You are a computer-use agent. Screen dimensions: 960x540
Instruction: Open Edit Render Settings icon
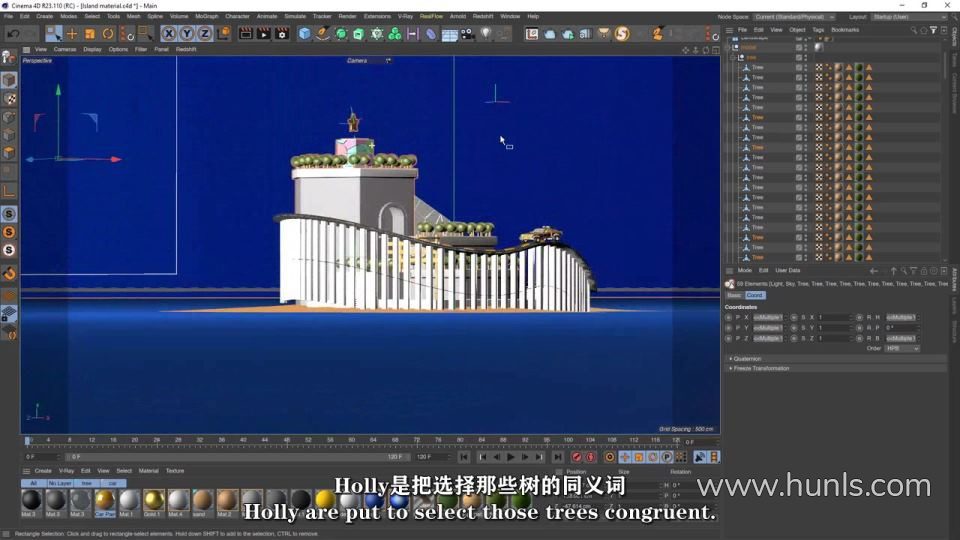tap(282, 34)
